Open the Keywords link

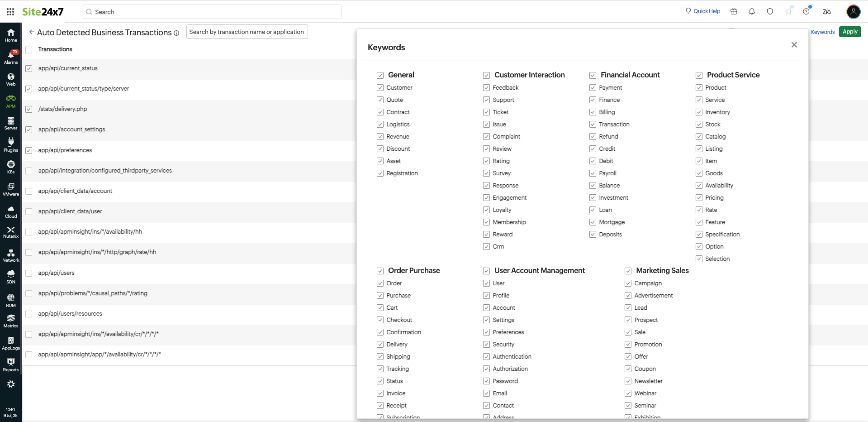pos(823,32)
